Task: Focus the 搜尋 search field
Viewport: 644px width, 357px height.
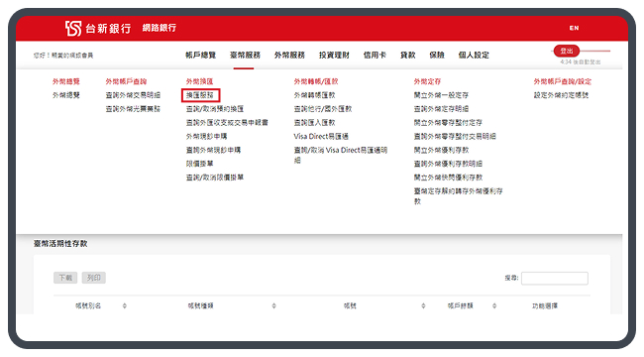Action: tap(555, 279)
